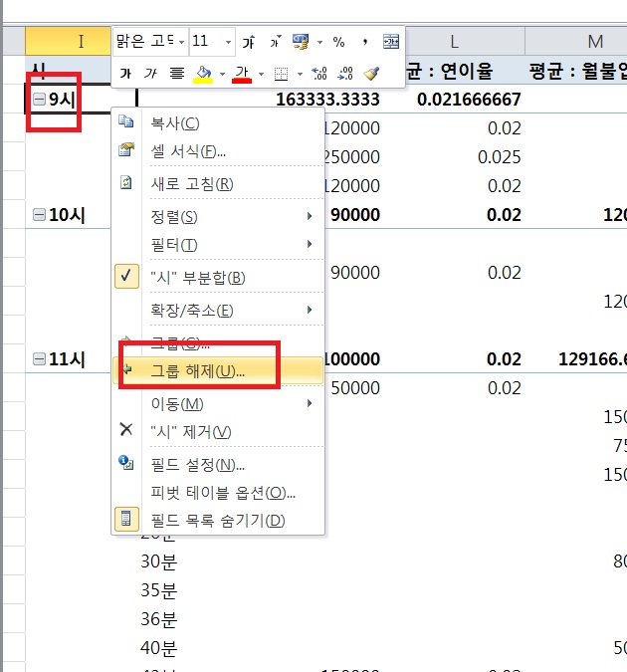Increase decimal places icon
The image size is (627, 672).
pos(319,74)
